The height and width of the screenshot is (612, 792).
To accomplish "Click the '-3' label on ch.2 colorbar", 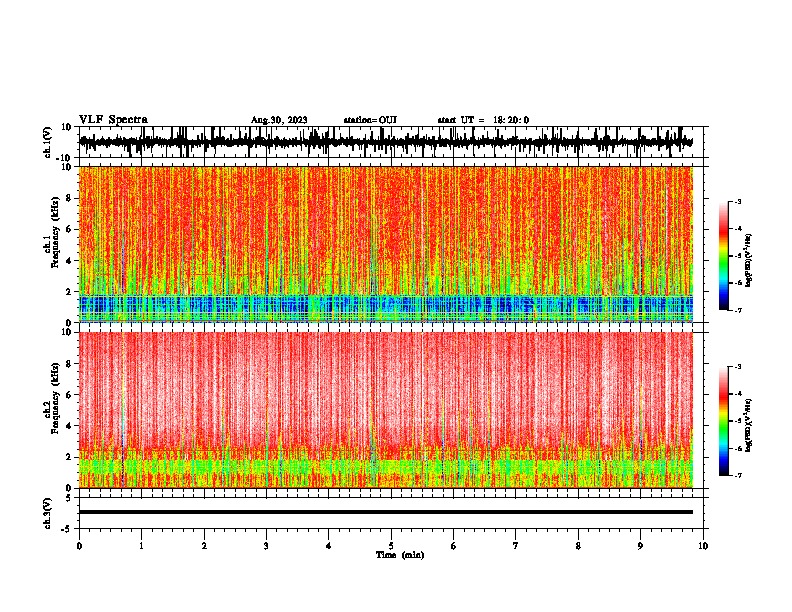I will coord(737,367).
